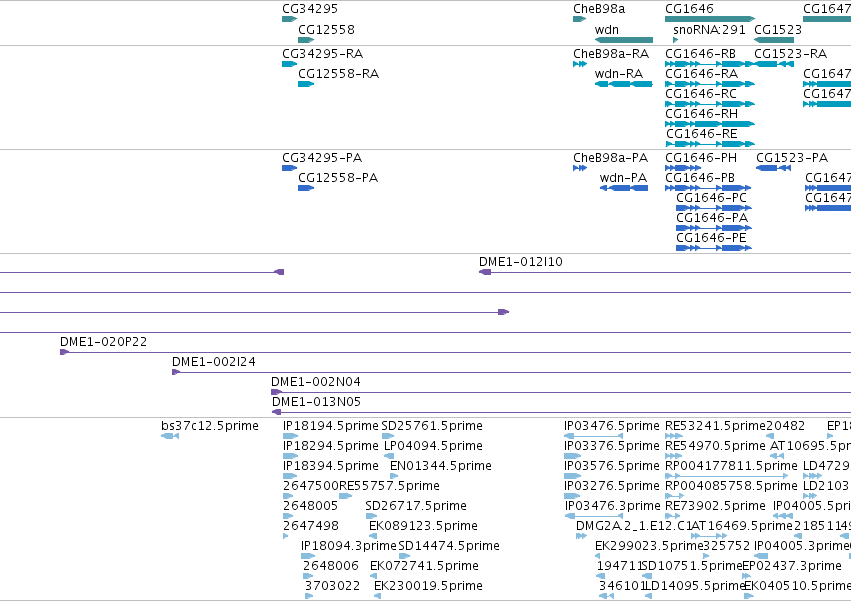The height and width of the screenshot is (601, 851).
Task: Click the CG1646-PH protein label
Action: pyautogui.click(x=701, y=158)
